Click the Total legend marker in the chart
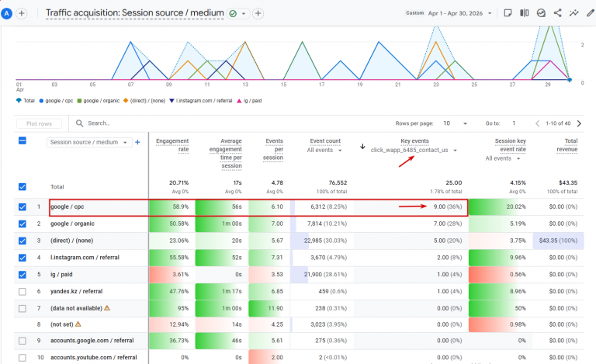Screen dimensions: 596x364 19,101
